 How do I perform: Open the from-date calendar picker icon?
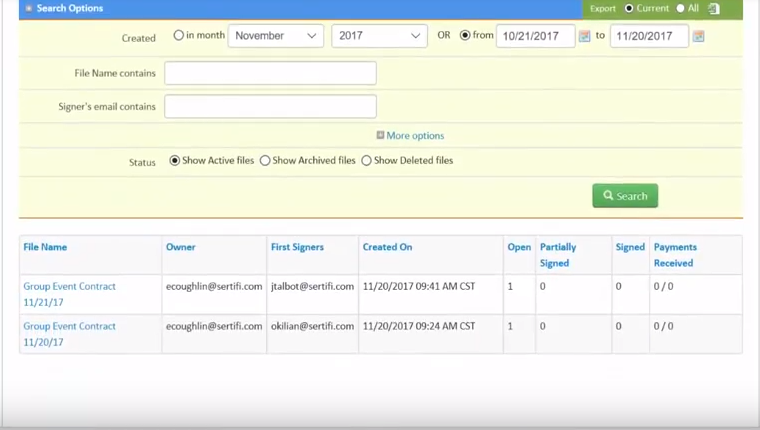(585, 36)
